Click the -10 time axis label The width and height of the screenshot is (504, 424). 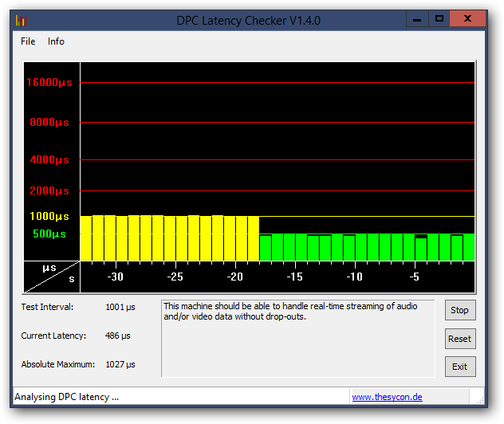pyautogui.click(x=355, y=277)
